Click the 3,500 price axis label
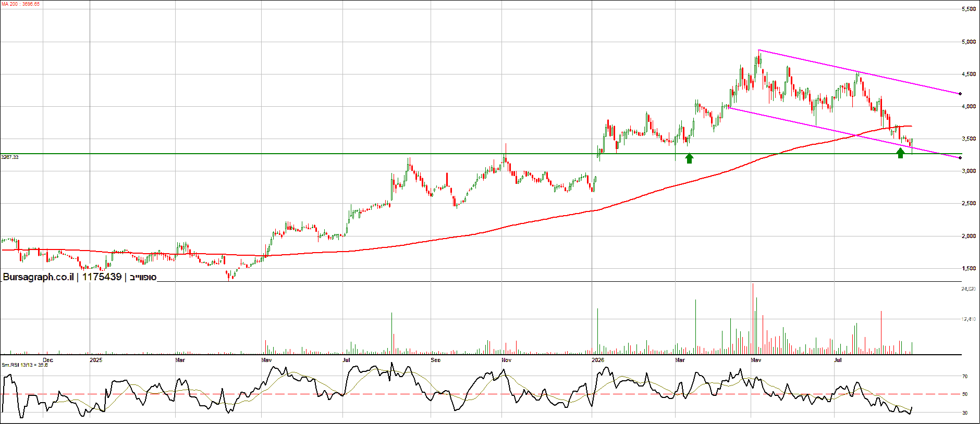Image resolution: width=980 pixels, height=424 pixels. coord(969,139)
